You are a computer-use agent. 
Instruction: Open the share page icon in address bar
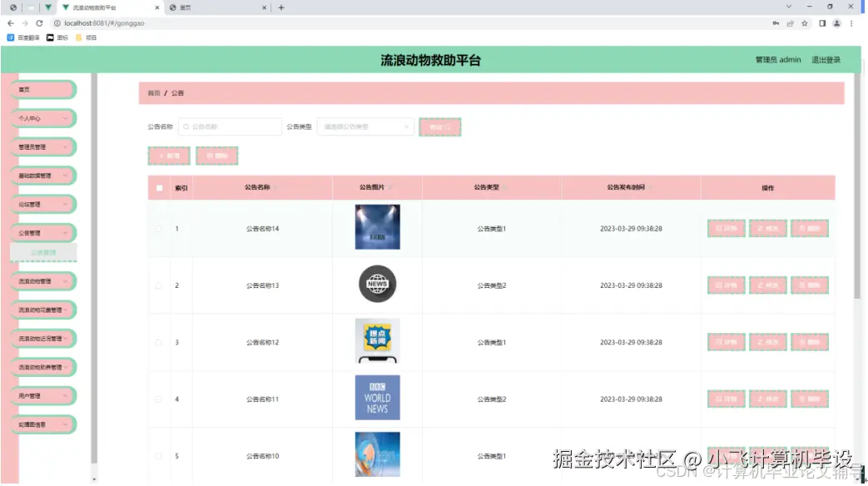790,23
